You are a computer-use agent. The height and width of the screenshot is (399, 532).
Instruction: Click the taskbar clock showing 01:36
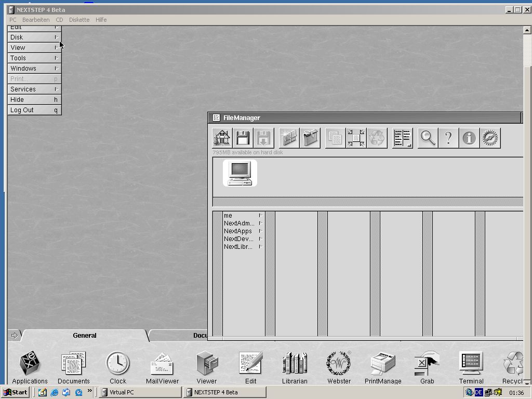click(516, 393)
